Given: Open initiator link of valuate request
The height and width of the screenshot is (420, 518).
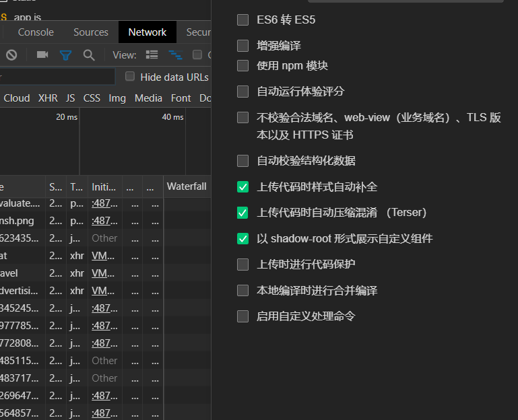Looking at the screenshot, I should click(x=104, y=203).
